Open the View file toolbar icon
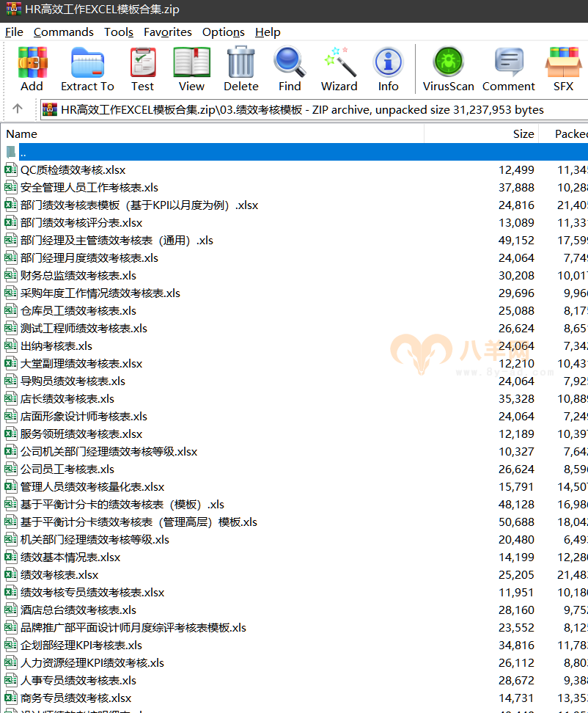Screen dimensions: 588x713 coord(192,63)
